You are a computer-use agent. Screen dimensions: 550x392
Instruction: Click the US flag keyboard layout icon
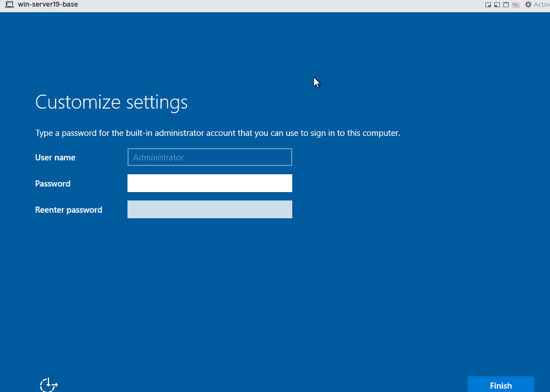tap(515, 5)
